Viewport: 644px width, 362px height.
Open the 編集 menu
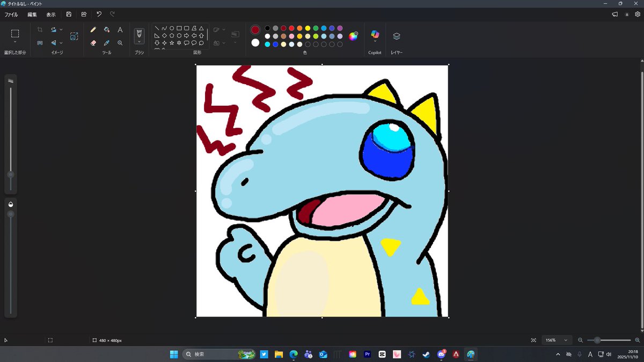pos(32,14)
